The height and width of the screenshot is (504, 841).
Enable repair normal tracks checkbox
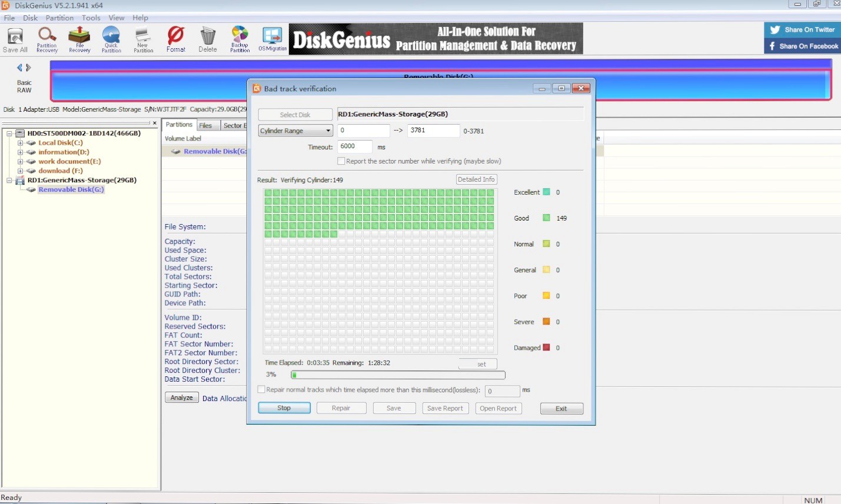pos(261,389)
